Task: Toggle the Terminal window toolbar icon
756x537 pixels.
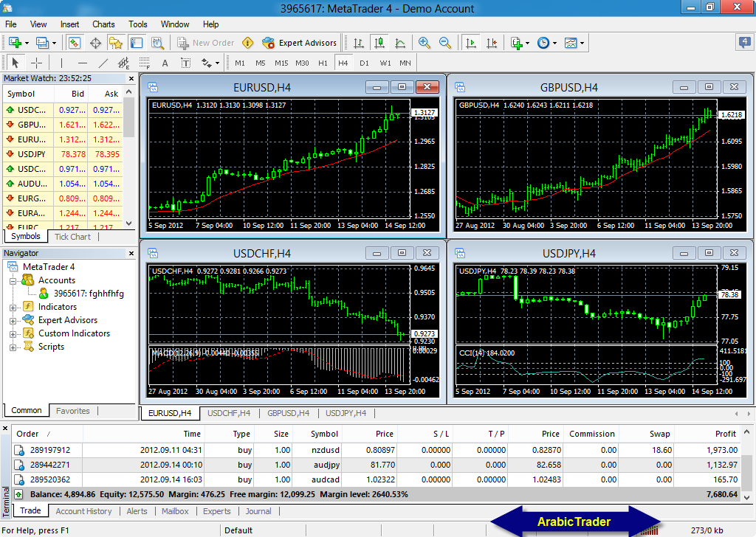Action: point(137,43)
